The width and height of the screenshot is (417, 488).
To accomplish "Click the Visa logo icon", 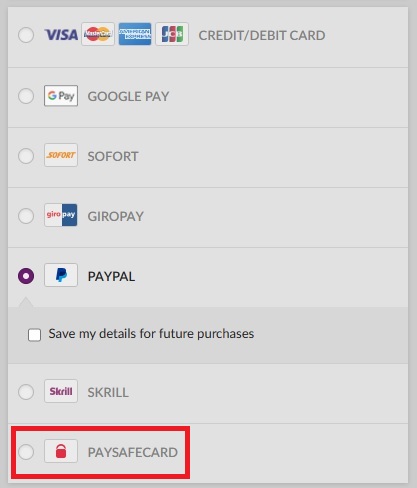I will click(61, 35).
